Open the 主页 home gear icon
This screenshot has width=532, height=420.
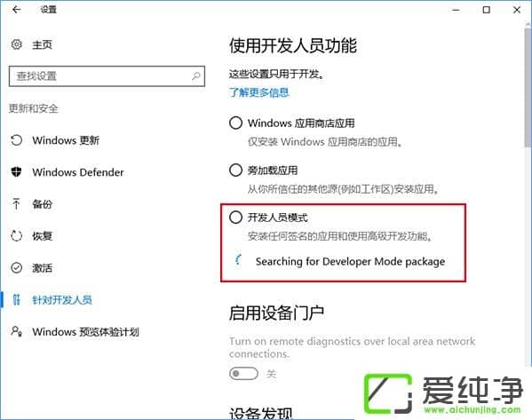tap(16, 44)
